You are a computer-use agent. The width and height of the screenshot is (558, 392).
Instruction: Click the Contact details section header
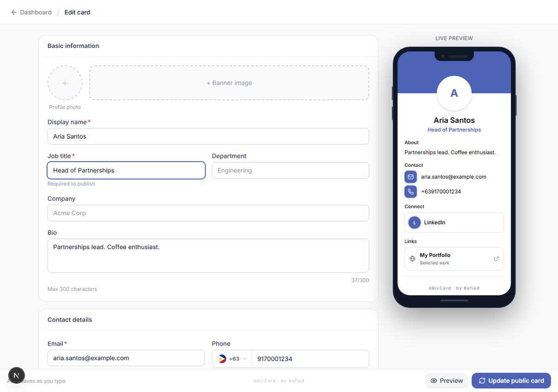[x=70, y=320]
